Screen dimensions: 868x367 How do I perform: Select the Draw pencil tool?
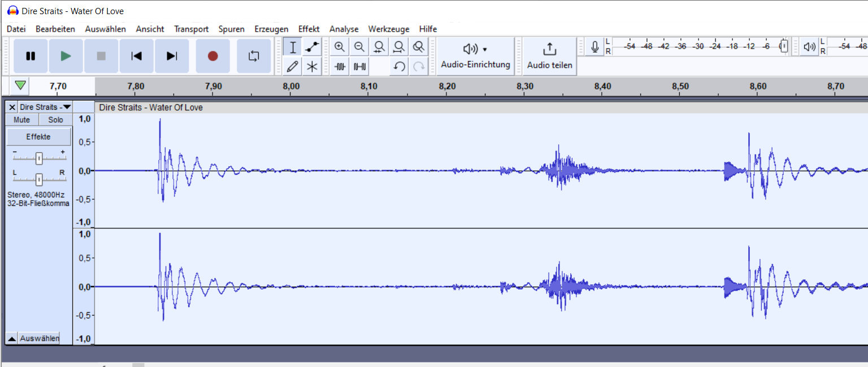point(292,67)
